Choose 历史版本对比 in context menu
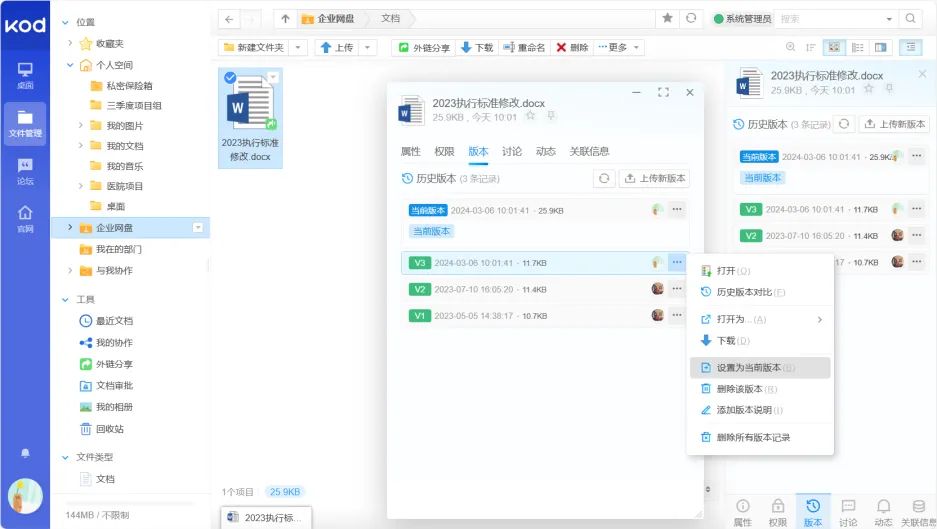937x529 pixels. (760, 292)
